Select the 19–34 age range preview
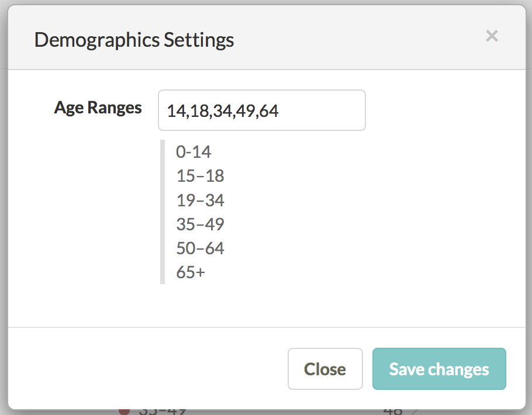532x415 pixels. click(x=200, y=200)
